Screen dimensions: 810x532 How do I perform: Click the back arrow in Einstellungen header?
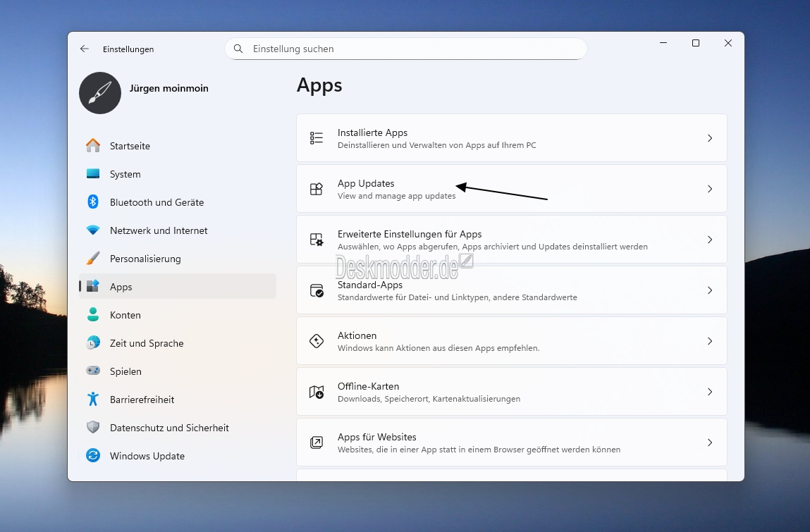[x=85, y=49]
